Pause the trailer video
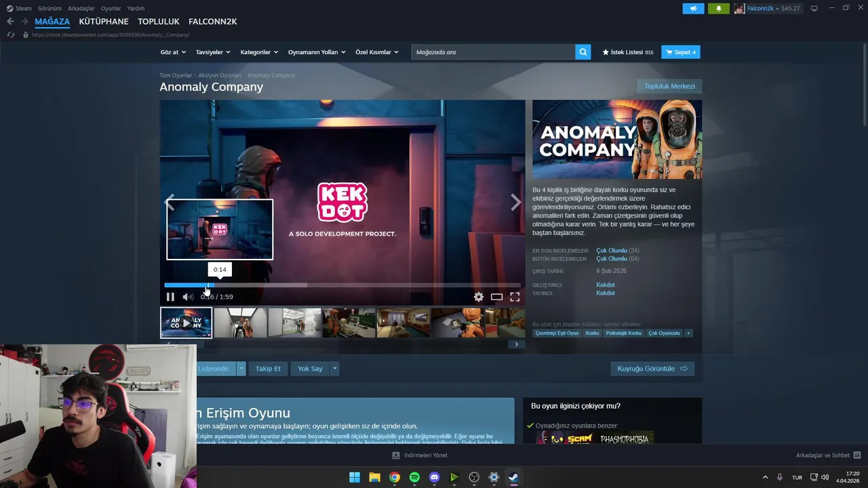This screenshot has height=488, width=868. point(170,297)
